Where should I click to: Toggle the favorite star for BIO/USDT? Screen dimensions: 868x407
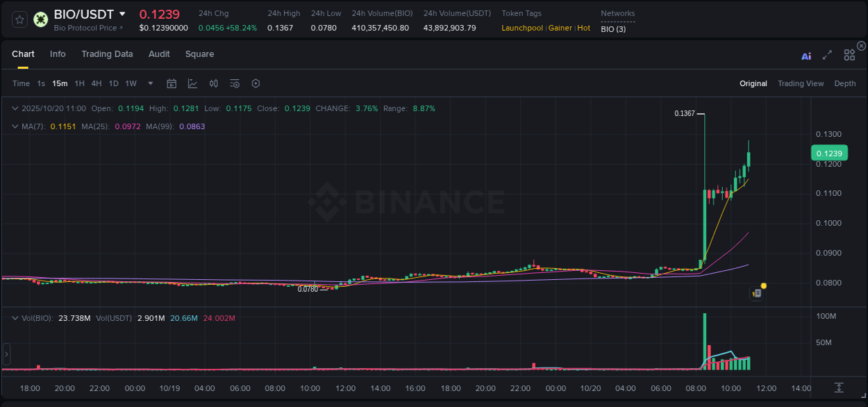point(19,19)
